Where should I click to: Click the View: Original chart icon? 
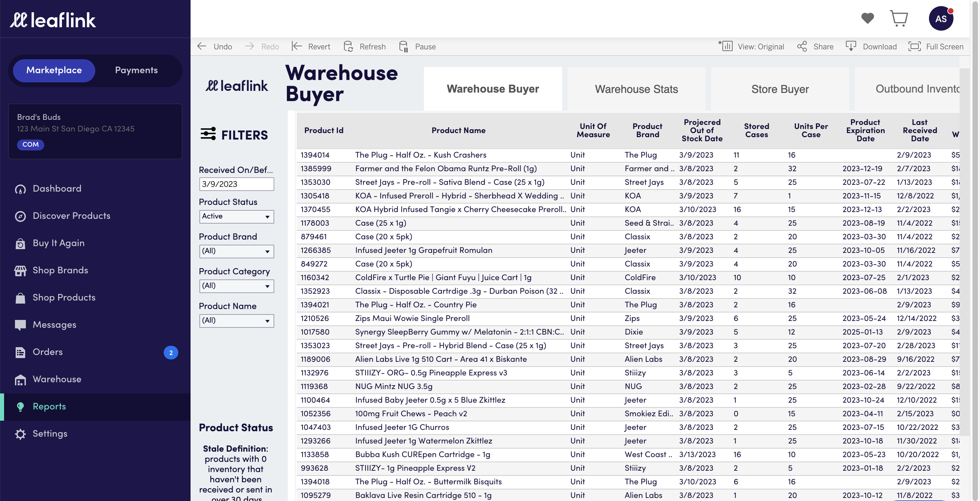(x=726, y=46)
